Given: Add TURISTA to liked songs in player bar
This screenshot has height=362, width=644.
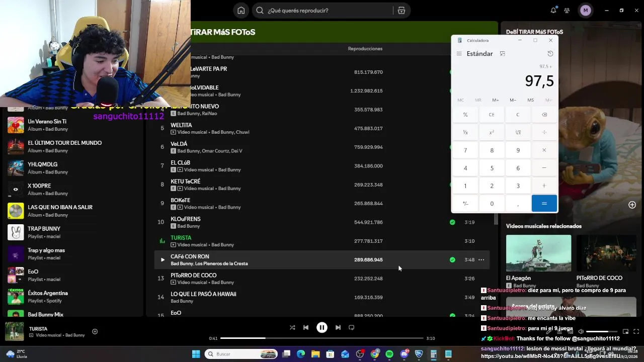Looking at the screenshot, I should [x=95, y=331].
